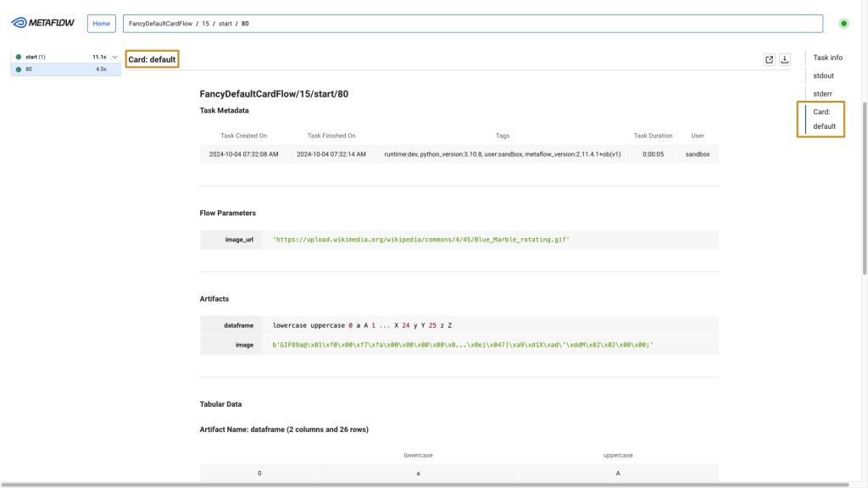This screenshot has height=488, width=868.
Task: Click green status dot beside start step
Action: [x=19, y=57]
